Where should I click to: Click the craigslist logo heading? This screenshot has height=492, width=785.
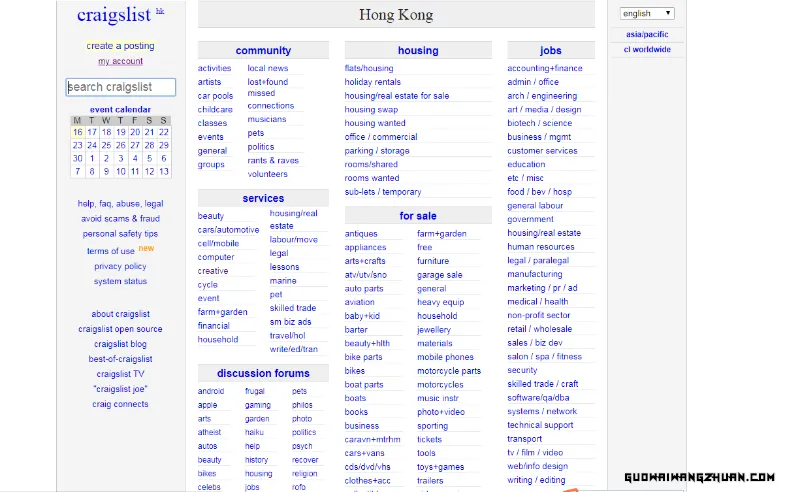pyautogui.click(x=114, y=15)
